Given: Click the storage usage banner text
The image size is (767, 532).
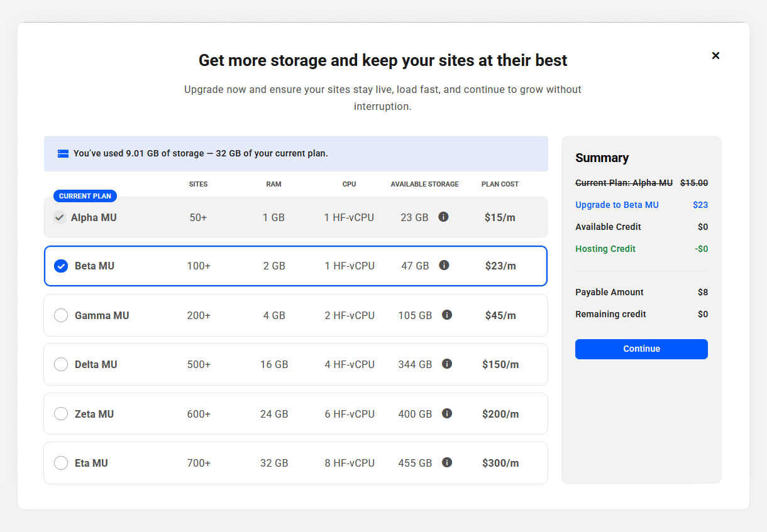Looking at the screenshot, I should point(201,153).
